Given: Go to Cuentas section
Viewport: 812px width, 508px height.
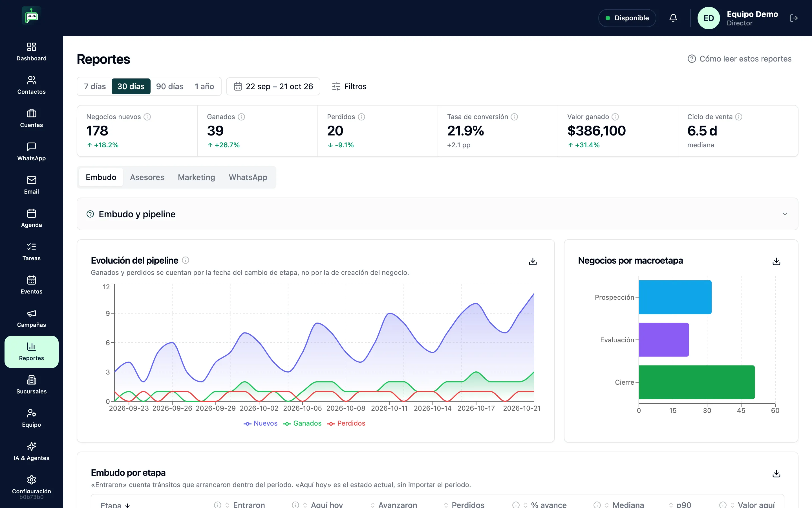Looking at the screenshot, I should tap(32, 118).
